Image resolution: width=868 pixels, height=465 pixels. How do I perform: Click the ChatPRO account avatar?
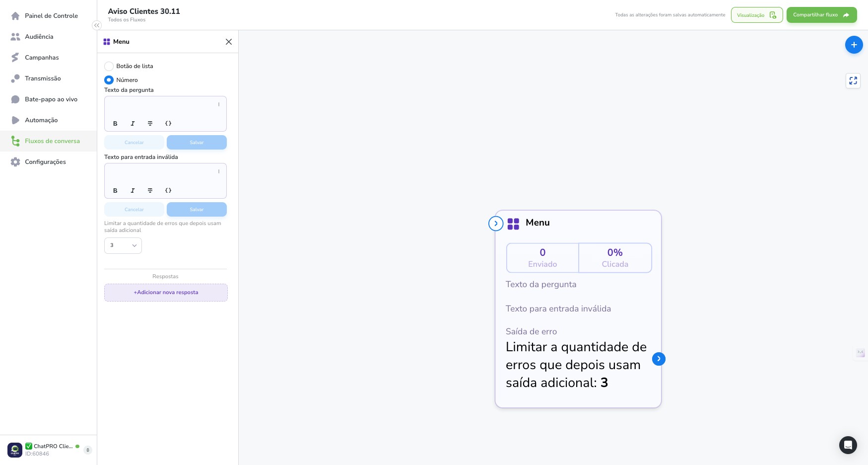click(15, 450)
